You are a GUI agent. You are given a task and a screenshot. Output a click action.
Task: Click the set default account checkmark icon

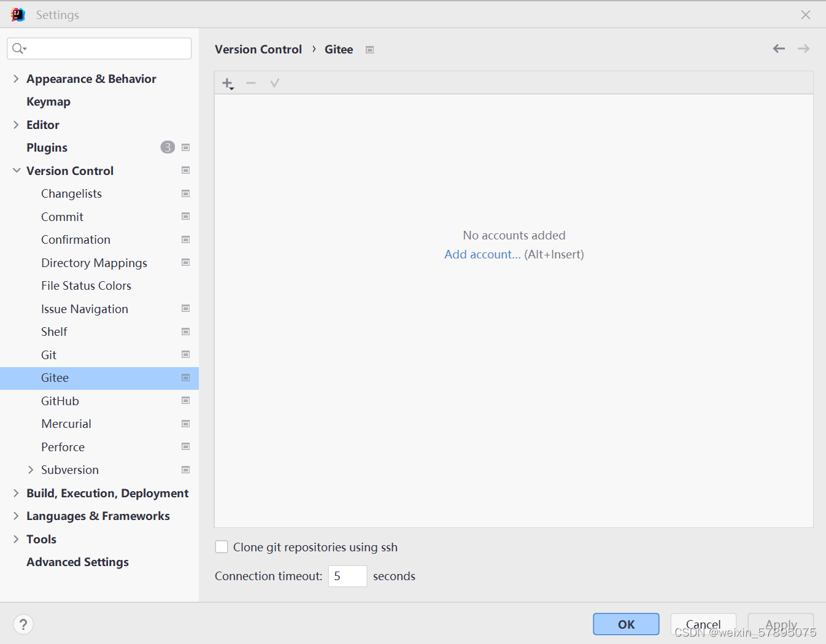274,82
